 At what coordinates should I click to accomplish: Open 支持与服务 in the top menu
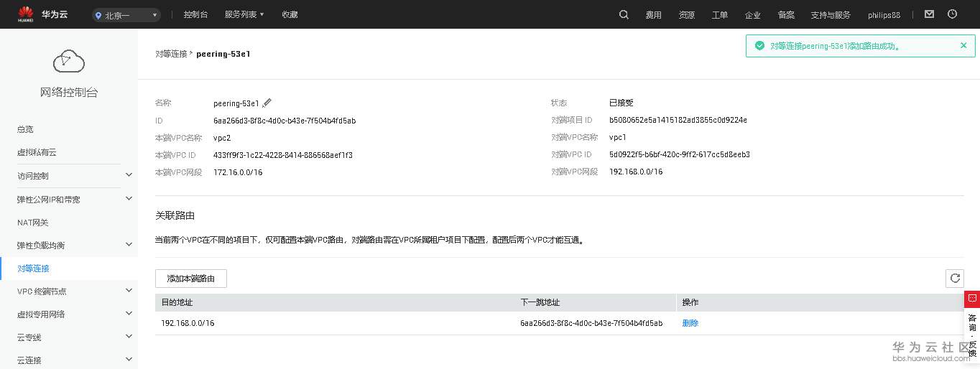pyautogui.click(x=830, y=15)
